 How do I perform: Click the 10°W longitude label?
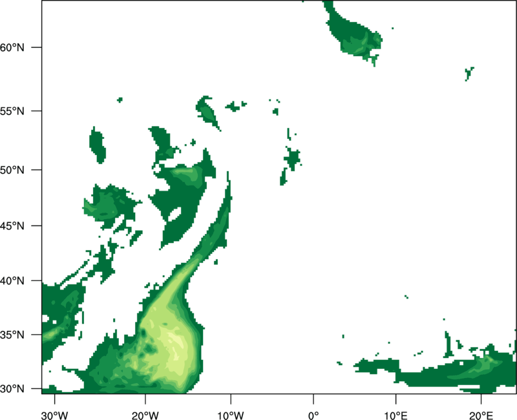click(231, 415)
